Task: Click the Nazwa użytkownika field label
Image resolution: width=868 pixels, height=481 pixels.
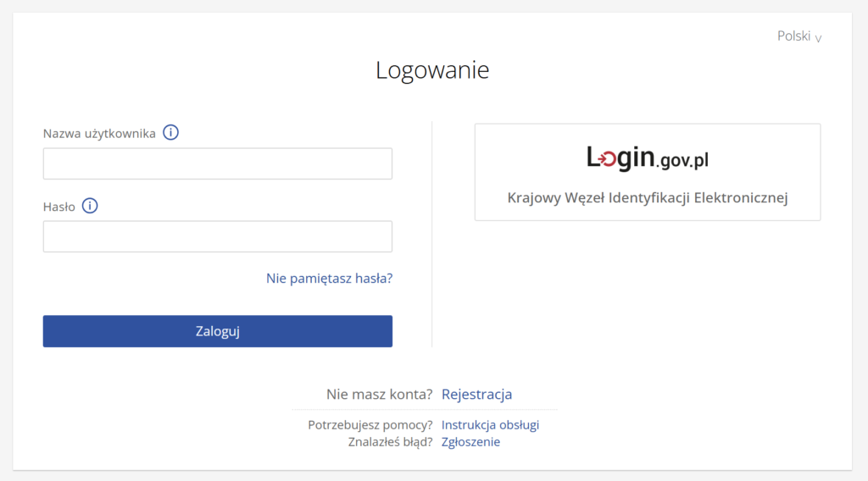Action: [99, 134]
